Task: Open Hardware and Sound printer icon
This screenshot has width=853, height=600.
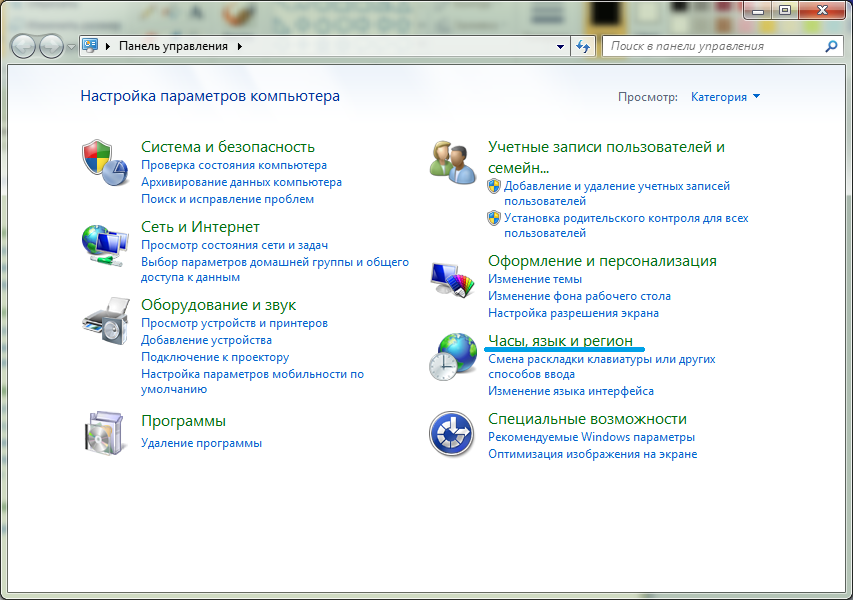Action: coord(106,321)
